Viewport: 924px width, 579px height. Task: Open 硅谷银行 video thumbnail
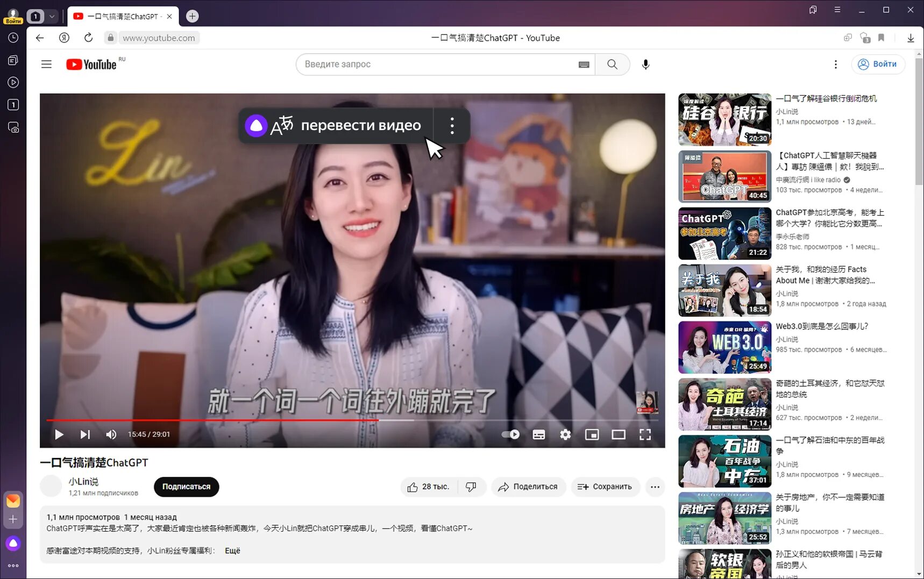[x=724, y=119]
